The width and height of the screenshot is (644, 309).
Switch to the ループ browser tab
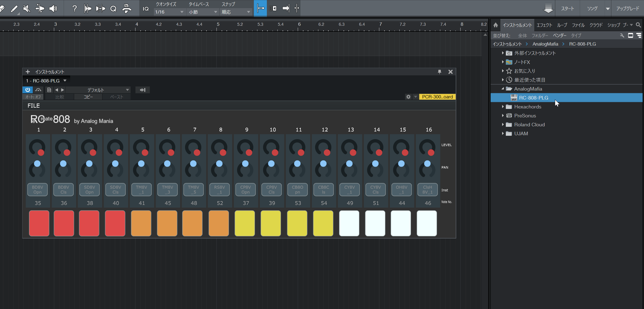click(x=562, y=25)
